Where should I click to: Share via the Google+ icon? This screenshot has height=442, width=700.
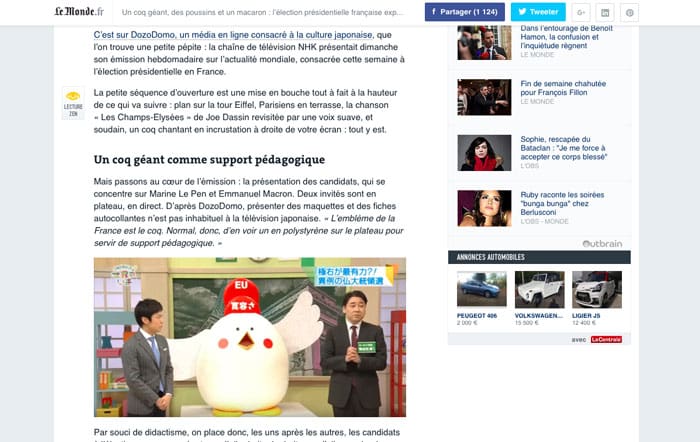click(x=581, y=13)
